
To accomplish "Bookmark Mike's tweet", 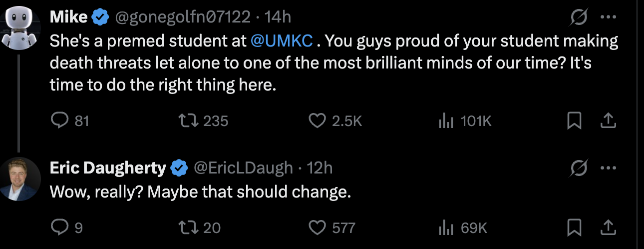I will click(575, 120).
